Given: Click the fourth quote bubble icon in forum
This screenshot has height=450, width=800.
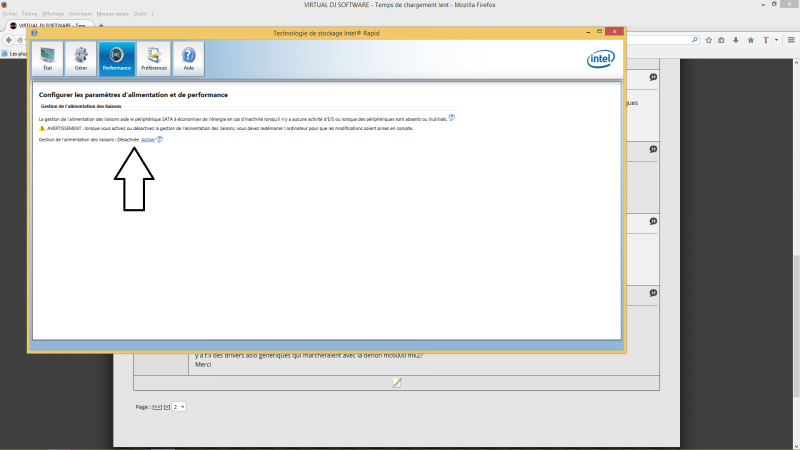Looking at the screenshot, I should (653, 293).
